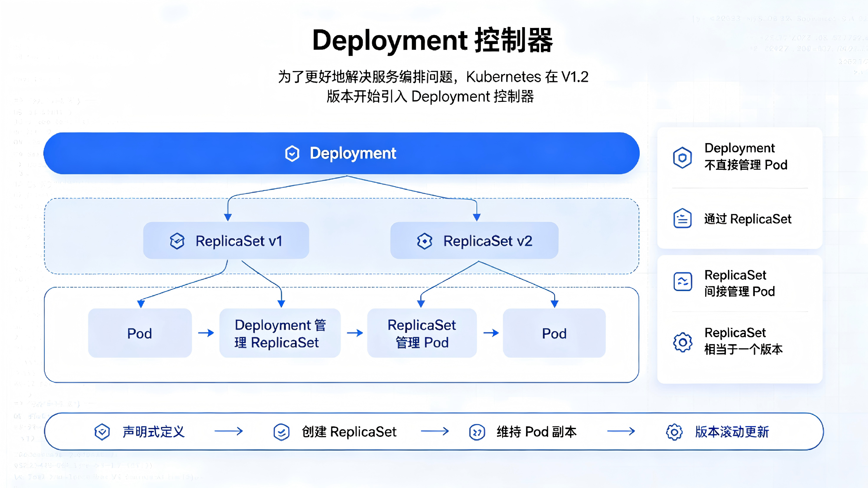Click the title "Deployment 控制器"

coord(433,41)
